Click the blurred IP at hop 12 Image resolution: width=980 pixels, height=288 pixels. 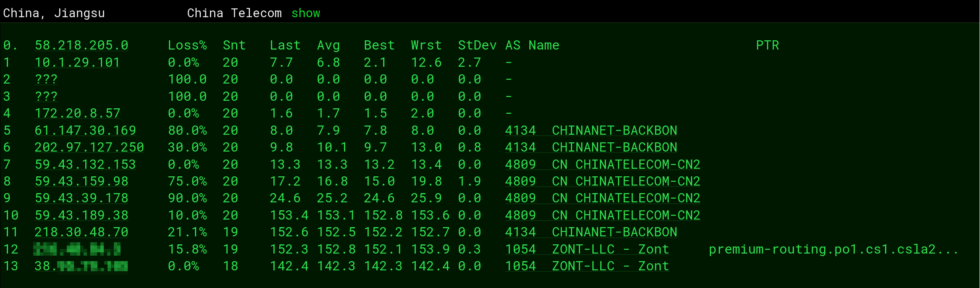77,249
